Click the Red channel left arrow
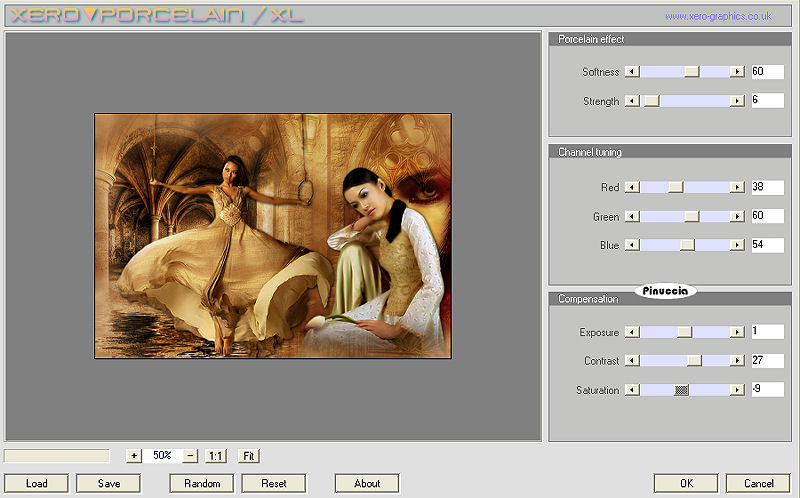The image size is (800, 498). point(631,187)
